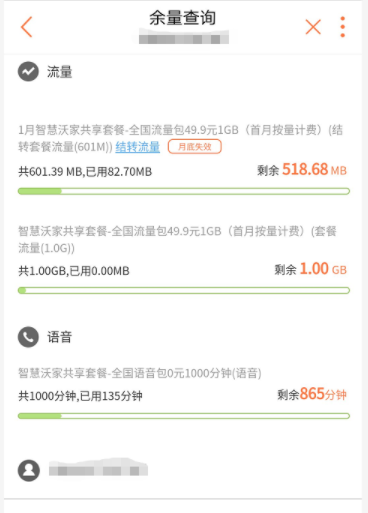368x513 pixels.
Task: Click the 余量查询 page title
Action: pyautogui.click(x=182, y=18)
